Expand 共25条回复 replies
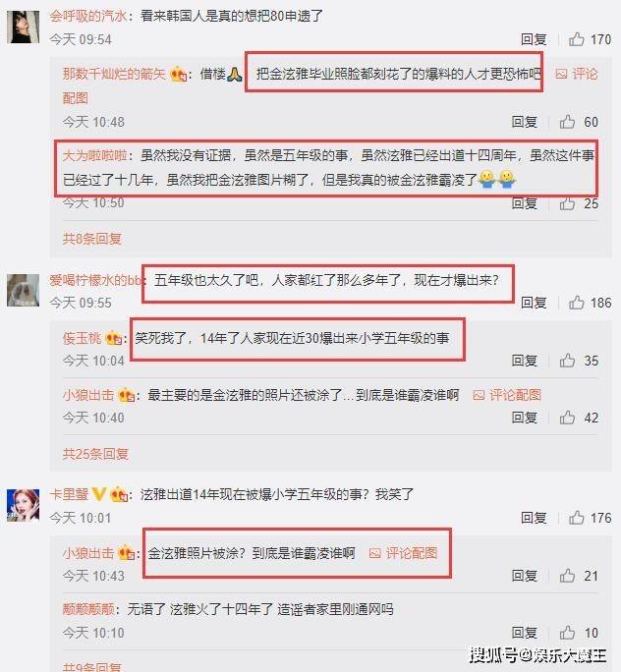Image resolution: width=621 pixels, height=672 pixels. point(95,454)
